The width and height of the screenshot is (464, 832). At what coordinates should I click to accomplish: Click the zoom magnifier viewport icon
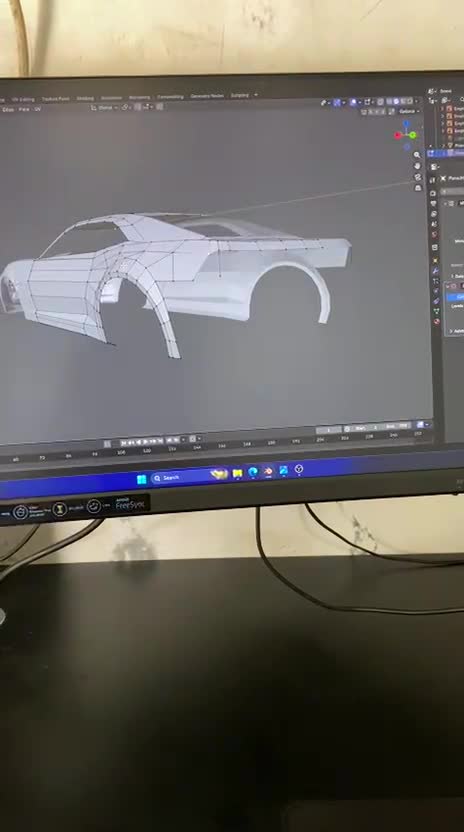click(x=417, y=155)
